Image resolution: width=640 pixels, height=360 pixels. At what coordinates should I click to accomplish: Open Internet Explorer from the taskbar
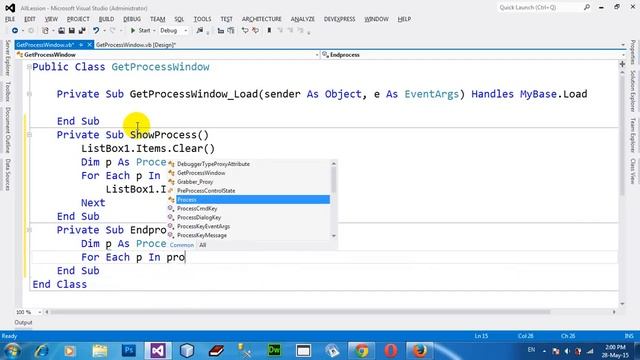click(41, 351)
